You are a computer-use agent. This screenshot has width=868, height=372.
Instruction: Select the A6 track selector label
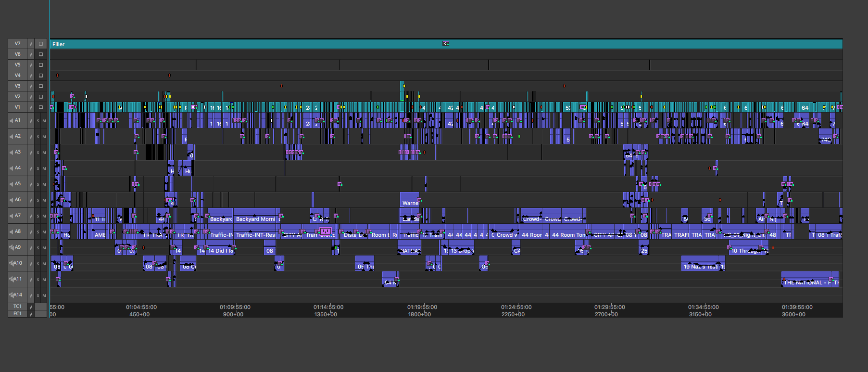point(18,200)
